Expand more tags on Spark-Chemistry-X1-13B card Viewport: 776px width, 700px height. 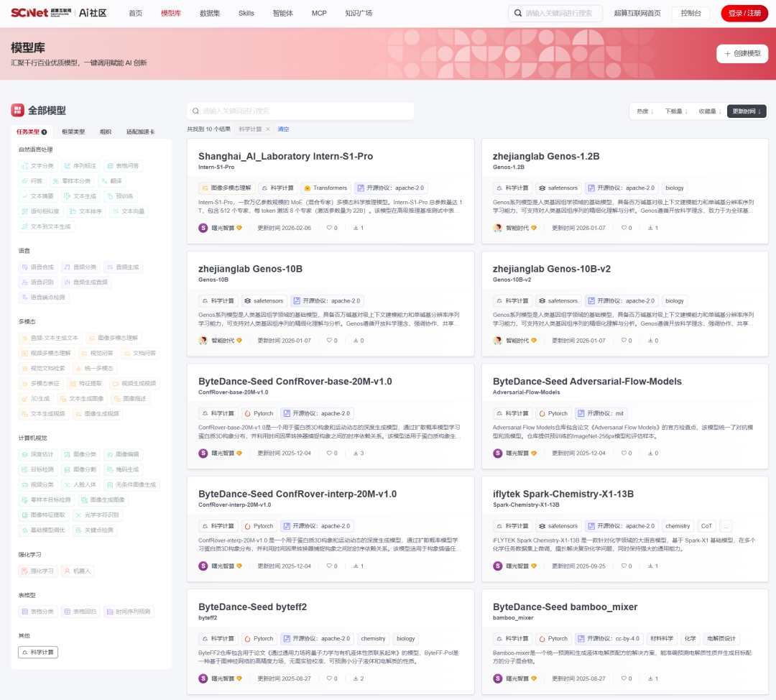point(726,526)
